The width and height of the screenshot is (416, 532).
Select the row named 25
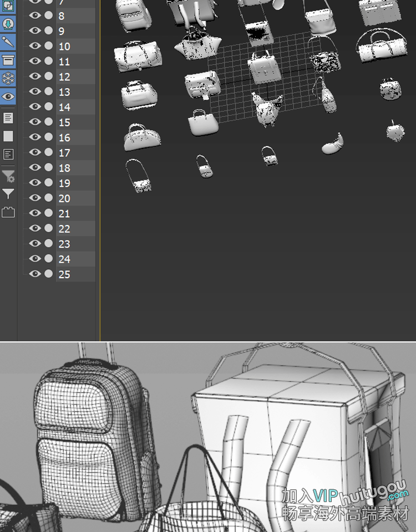pyautogui.click(x=75, y=274)
